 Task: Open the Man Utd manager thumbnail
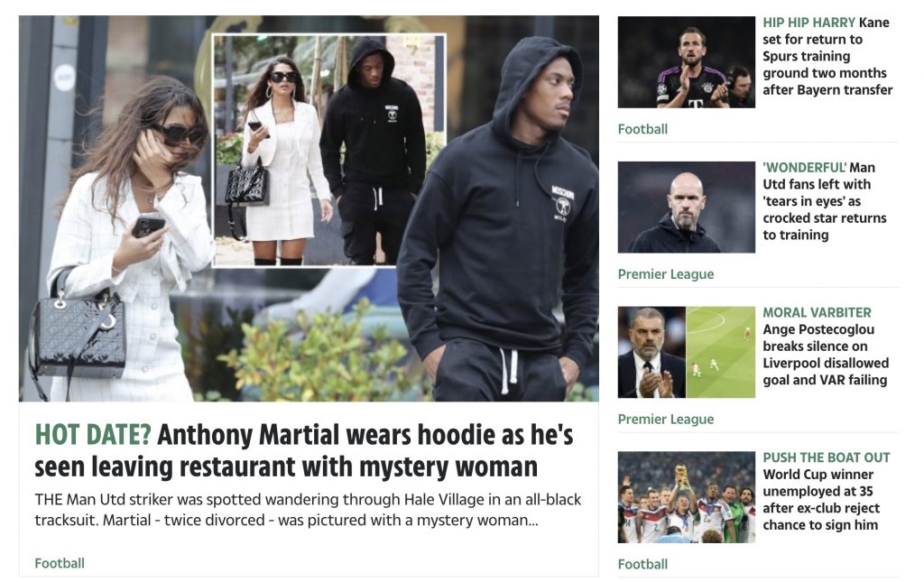pyautogui.click(x=686, y=207)
